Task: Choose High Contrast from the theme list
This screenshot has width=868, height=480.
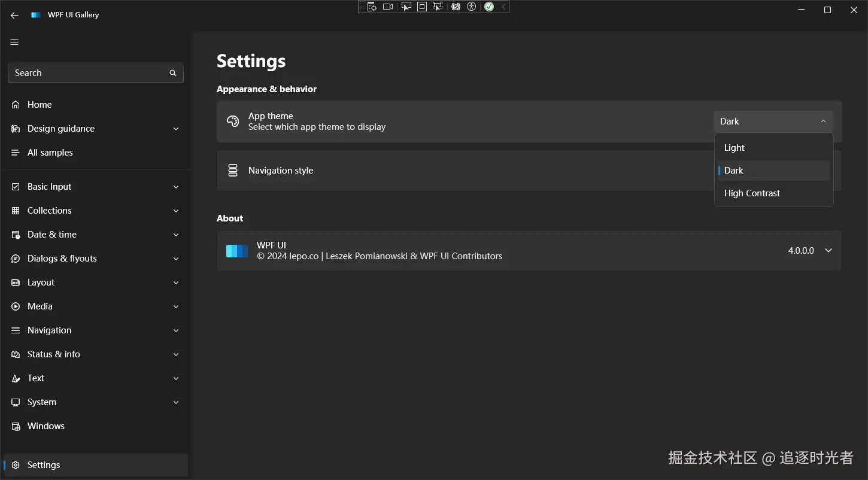Action: point(752,193)
